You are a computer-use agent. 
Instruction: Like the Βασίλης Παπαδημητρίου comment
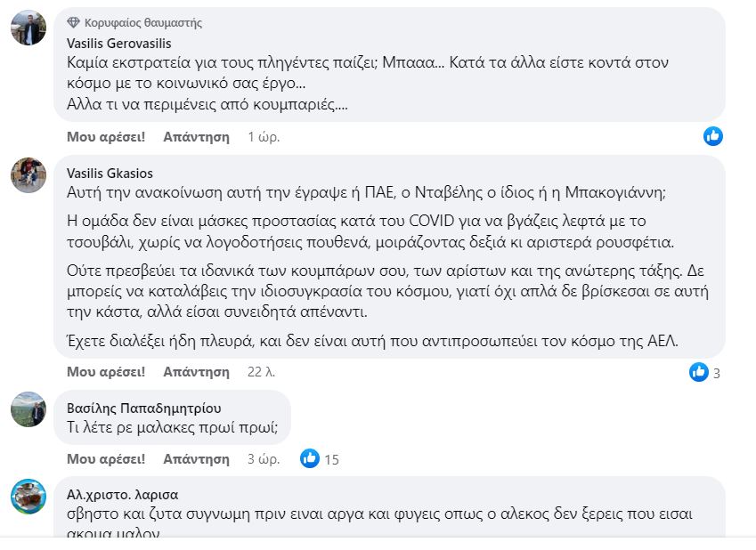(106, 459)
